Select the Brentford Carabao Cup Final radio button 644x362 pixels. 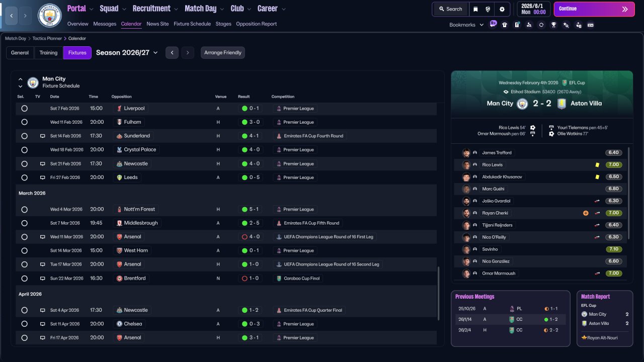(24, 278)
